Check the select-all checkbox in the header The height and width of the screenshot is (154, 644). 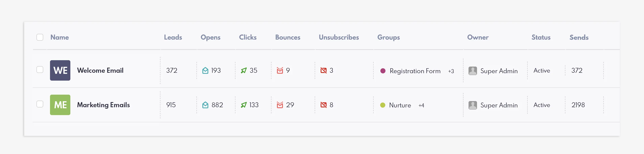coord(40,37)
